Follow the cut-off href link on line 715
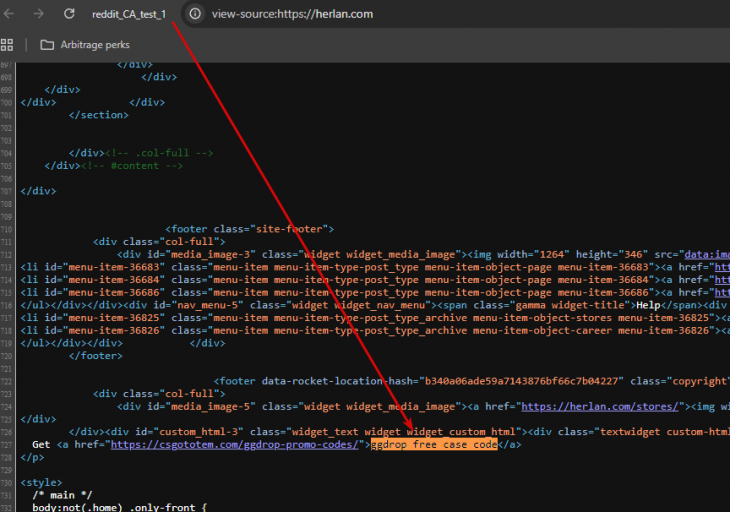The image size is (730, 512). (722, 293)
